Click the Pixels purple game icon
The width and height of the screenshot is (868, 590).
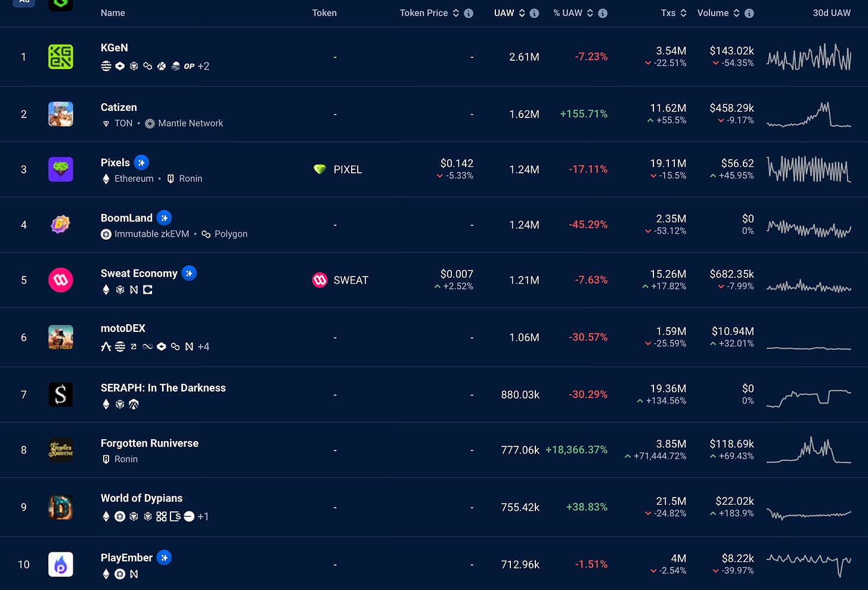click(60, 169)
